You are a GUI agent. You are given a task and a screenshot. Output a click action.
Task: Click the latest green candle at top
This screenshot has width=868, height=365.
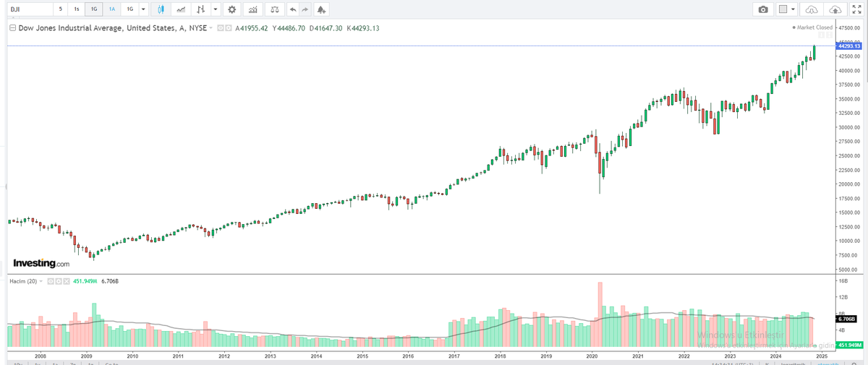814,53
